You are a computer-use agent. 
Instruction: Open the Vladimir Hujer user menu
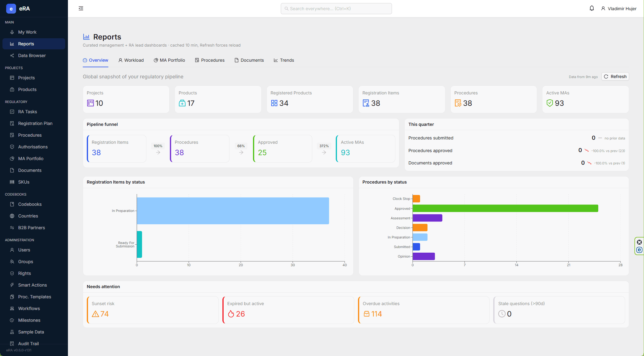click(x=619, y=9)
